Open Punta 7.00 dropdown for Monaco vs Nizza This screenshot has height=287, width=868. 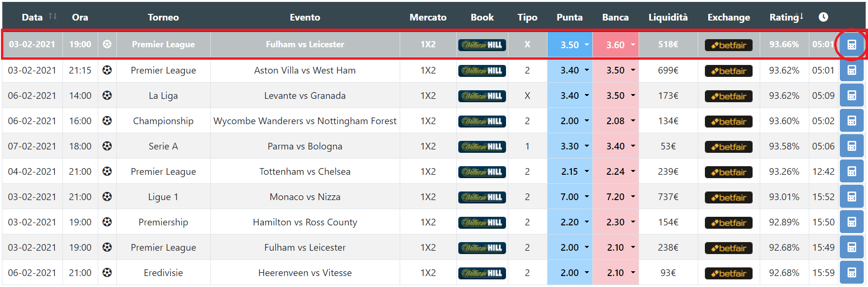[x=587, y=197]
